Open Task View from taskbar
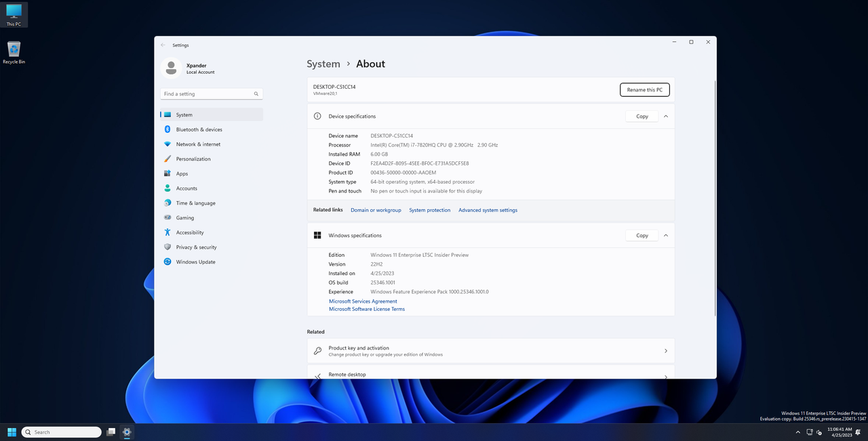Image resolution: width=868 pixels, height=441 pixels. [111, 432]
